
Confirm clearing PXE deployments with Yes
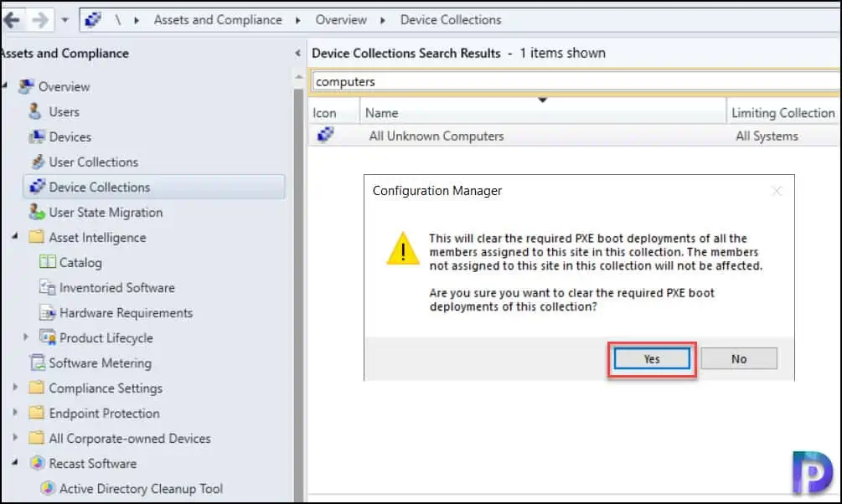pyautogui.click(x=652, y=359)
